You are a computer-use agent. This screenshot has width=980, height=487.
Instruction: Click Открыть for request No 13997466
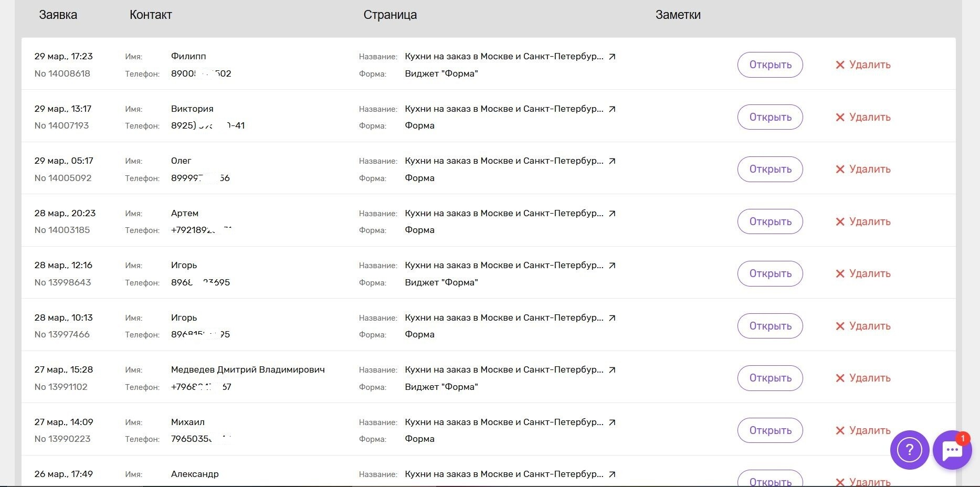[770, 326]
